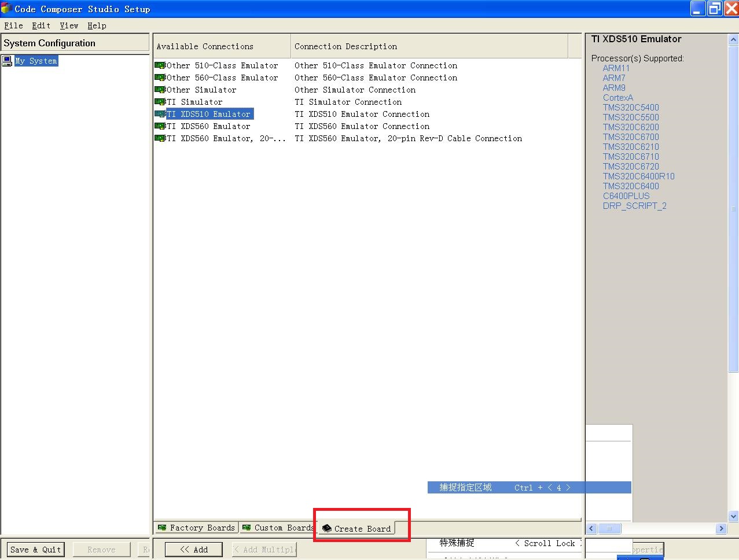Click the TMS320C6710 processor link
The image size is (739, 560).
tap(631, 157)
